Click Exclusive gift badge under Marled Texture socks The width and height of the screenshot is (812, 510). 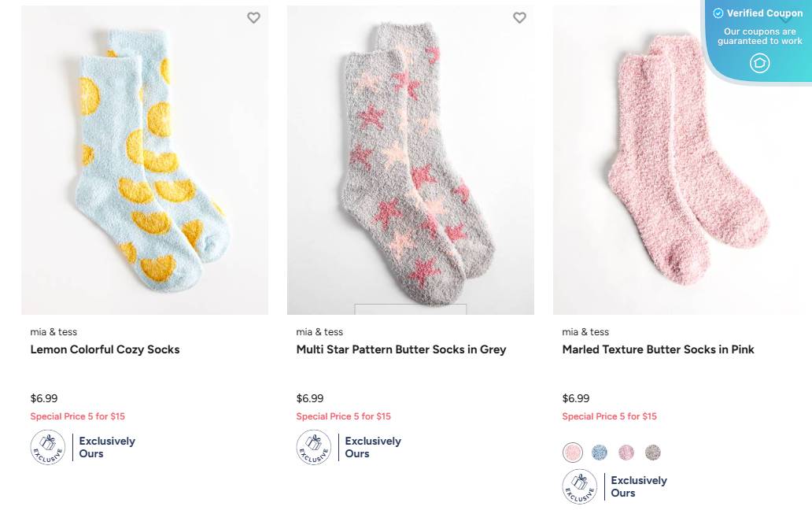point(580,486)
